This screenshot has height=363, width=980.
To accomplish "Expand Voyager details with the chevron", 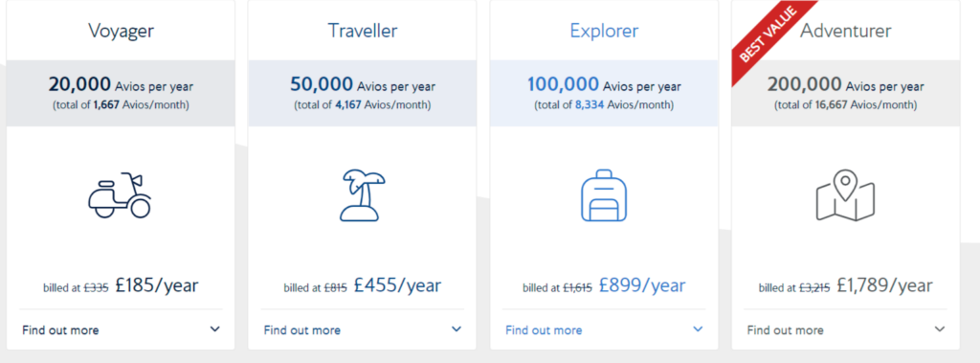I will tap(215, 329).
